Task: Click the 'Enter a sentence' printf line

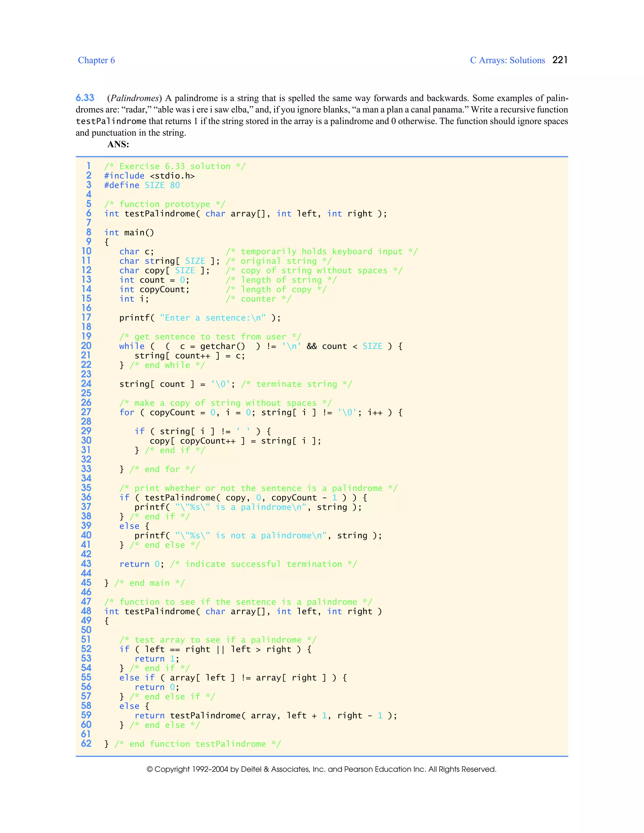Action: (200, 318)
